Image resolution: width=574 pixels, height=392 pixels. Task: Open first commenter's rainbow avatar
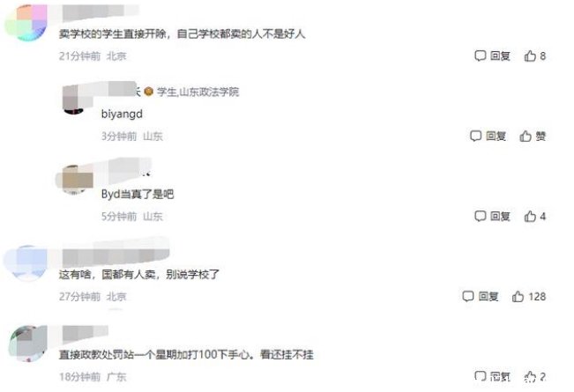26,23
